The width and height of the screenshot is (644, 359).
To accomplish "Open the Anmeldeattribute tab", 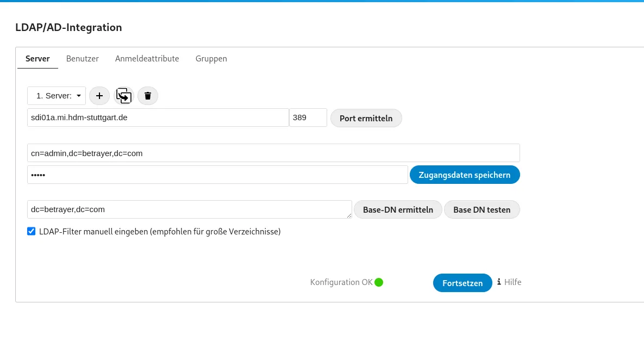I will 147,59.
